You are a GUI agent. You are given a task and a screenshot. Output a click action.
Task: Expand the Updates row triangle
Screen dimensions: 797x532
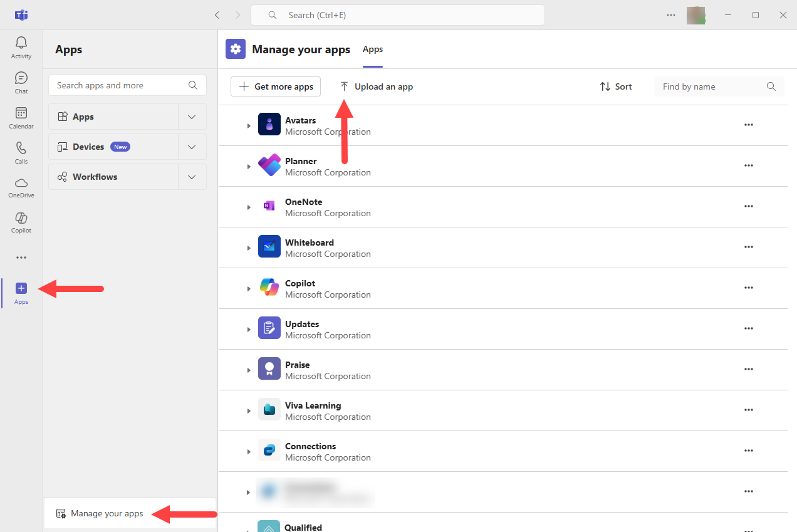[249, 330]
